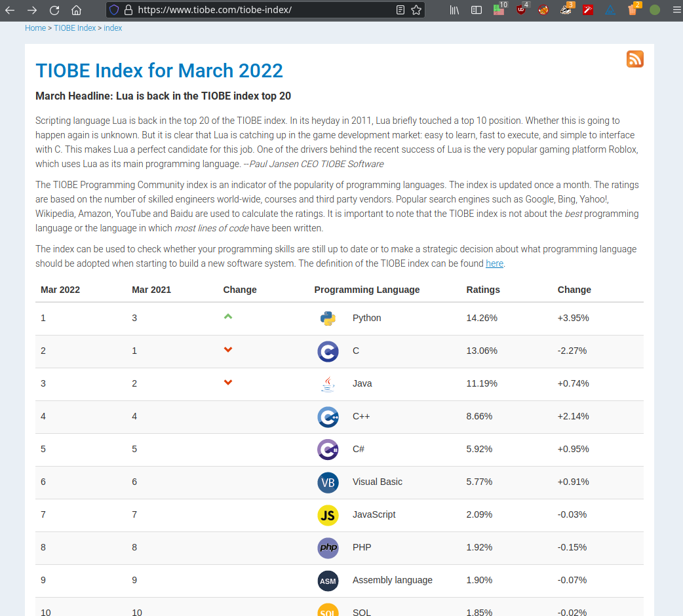Select C rating 13.06%
Viewport: 683px width, 616px height.
(482, 351)
